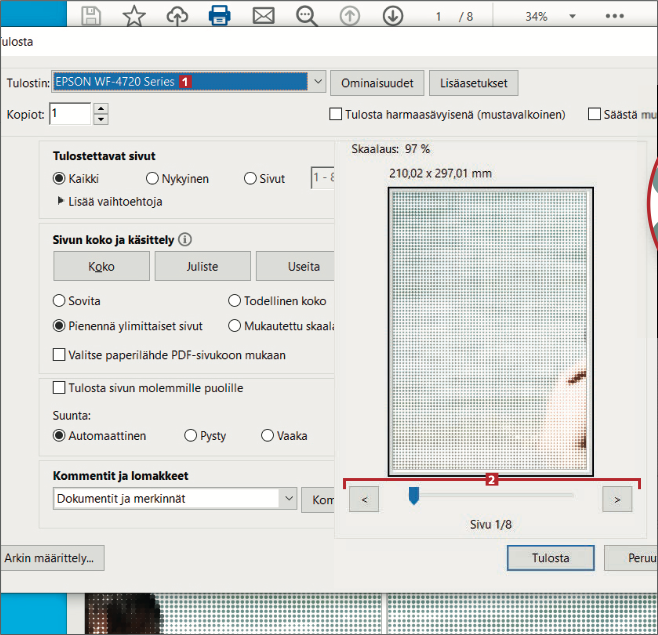Select the Useita layout option
This screenshot has width=658, height=635.
click(296, 267)
